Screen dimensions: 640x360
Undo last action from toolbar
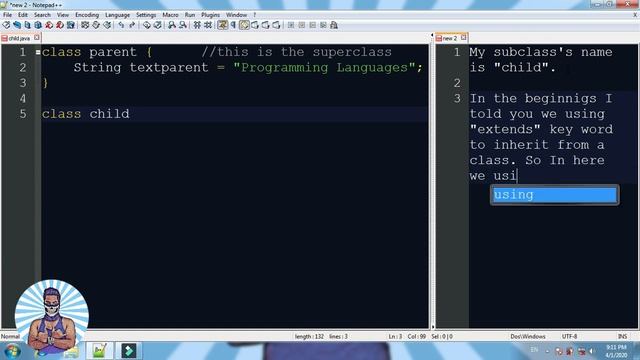[x=121, y=25]
